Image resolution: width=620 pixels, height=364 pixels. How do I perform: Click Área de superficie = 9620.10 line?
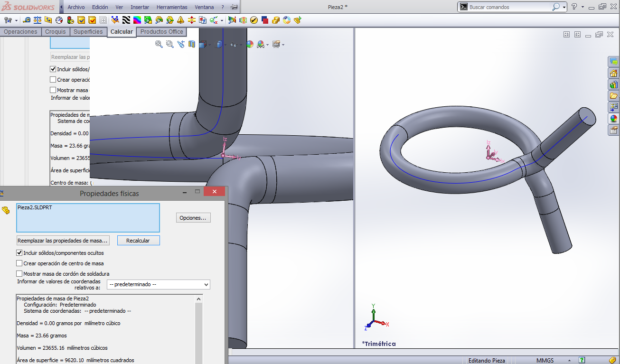[75, 360]
